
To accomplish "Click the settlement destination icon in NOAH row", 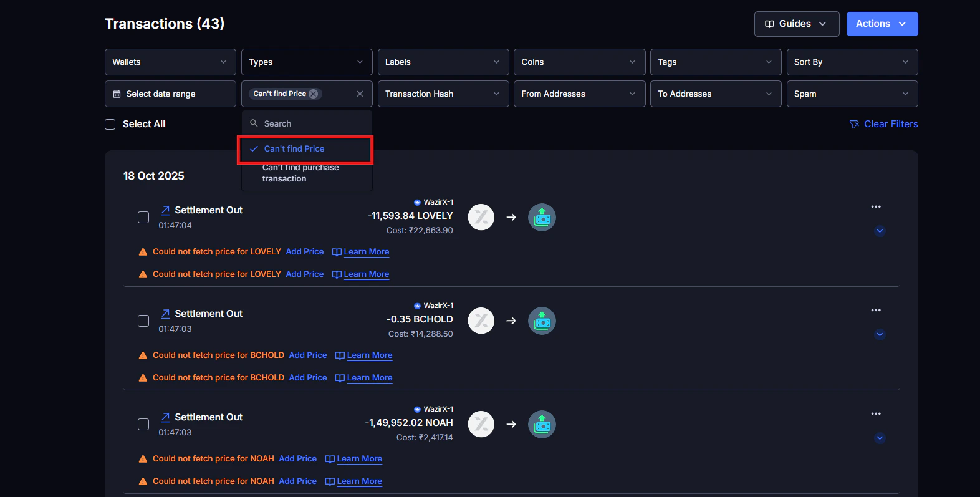I will (x=542, y=425).
